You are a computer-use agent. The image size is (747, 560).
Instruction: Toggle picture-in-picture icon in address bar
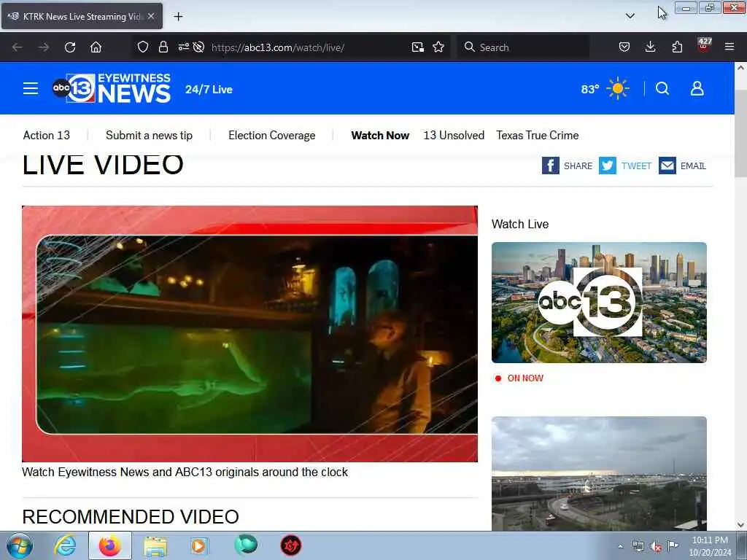click(418, 47)
